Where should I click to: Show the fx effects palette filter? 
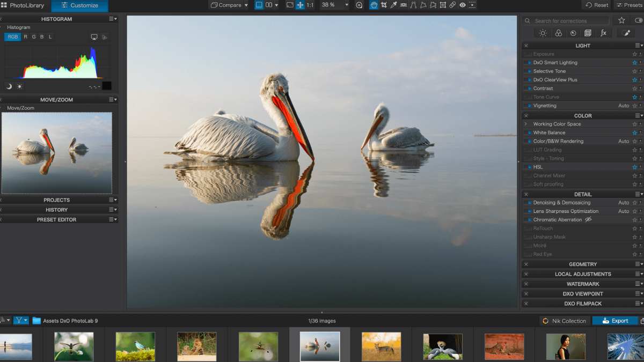[603, 33]
